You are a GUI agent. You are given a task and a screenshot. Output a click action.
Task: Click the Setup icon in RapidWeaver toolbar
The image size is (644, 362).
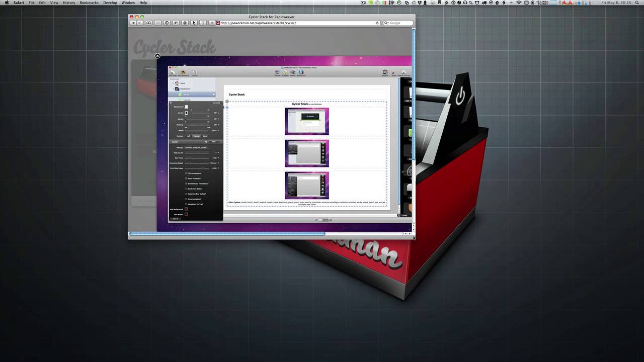[394, 73]
